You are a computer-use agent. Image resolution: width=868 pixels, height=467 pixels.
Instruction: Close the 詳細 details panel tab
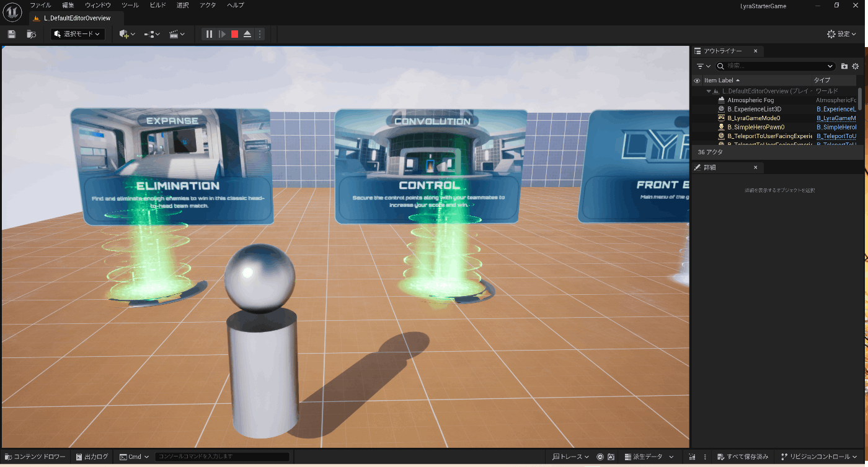(x=755, y=167)
